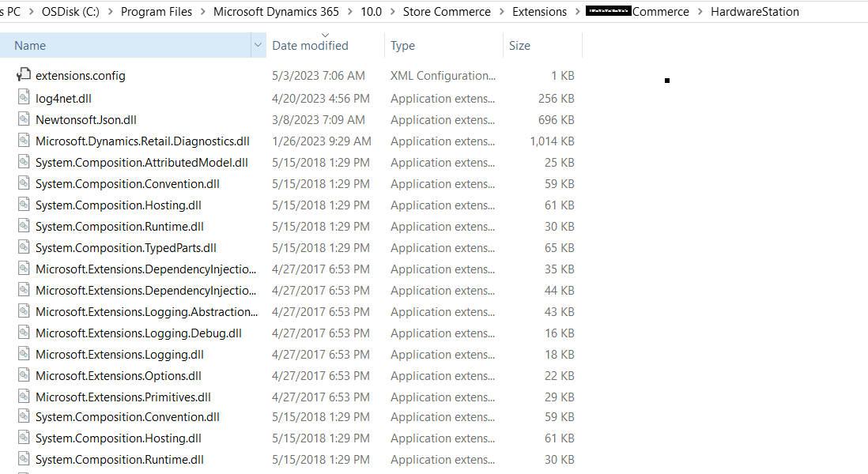Image resolution: width=868 pixels, height=474 pixels.
Task: Expand the chevron after Program Files
Action: point(202,12)
